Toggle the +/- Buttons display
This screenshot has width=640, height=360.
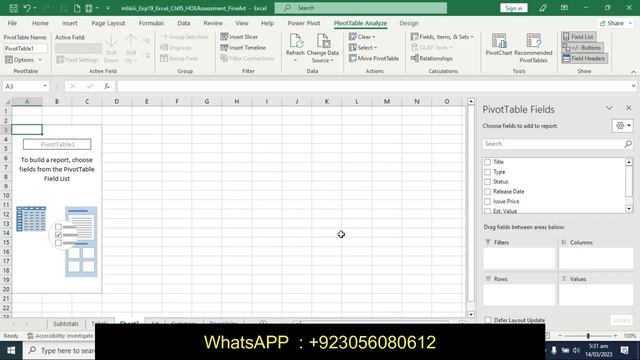click(582, 48)
